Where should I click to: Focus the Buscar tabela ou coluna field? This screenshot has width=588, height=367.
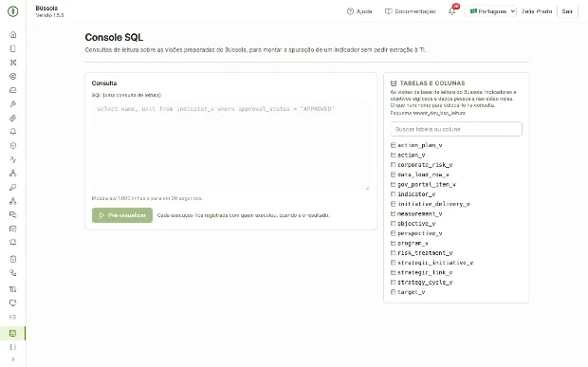pyautogui.click(x=456, y=129)
